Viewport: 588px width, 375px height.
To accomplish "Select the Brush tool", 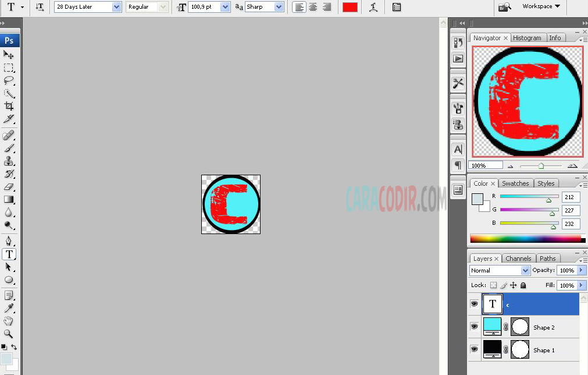I will (x=8, y=148).
